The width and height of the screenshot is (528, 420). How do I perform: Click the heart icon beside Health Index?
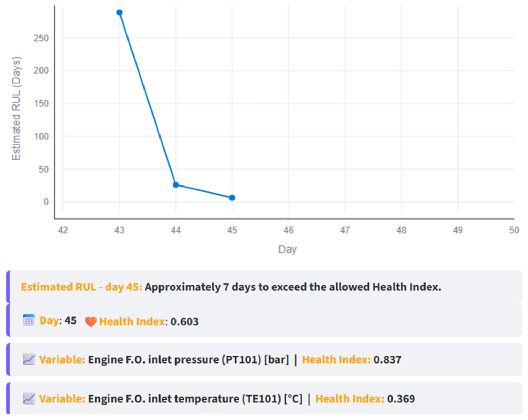[91, 321]
